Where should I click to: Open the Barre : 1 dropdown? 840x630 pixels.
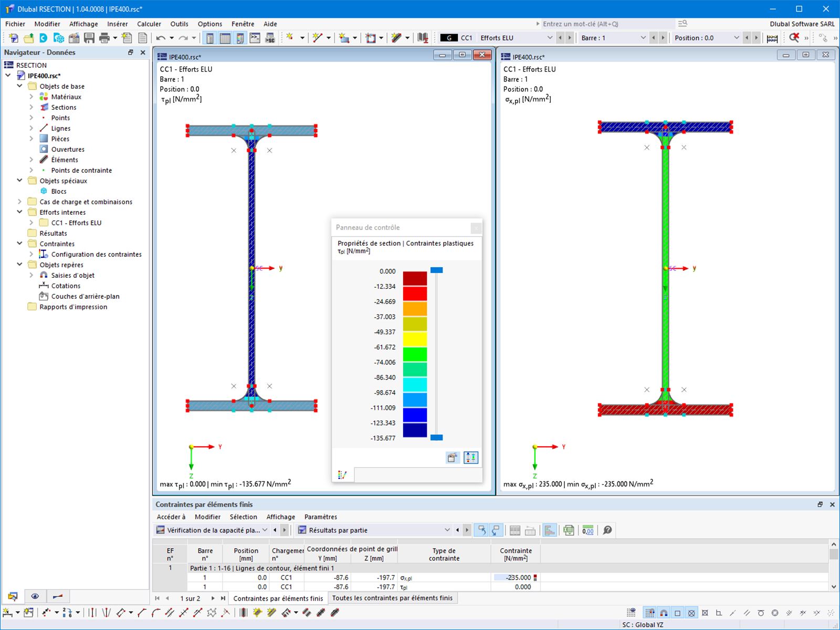coord(643,38)
